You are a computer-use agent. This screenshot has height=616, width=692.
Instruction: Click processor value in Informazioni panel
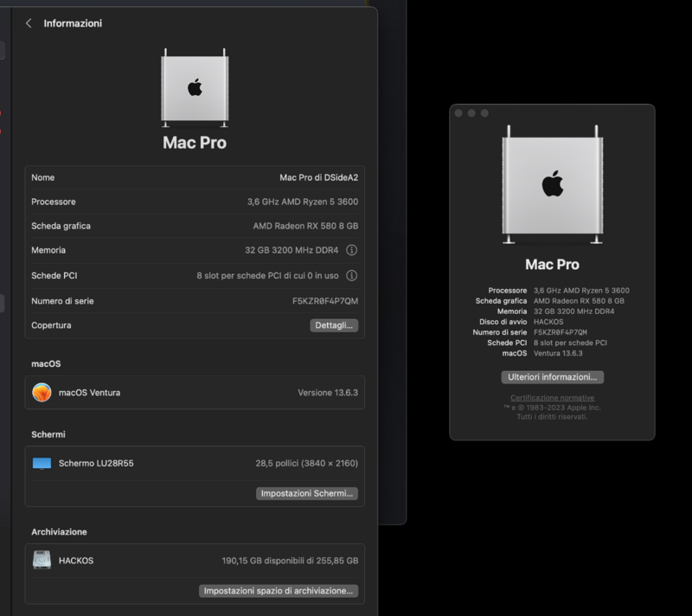tap(302, 202)
